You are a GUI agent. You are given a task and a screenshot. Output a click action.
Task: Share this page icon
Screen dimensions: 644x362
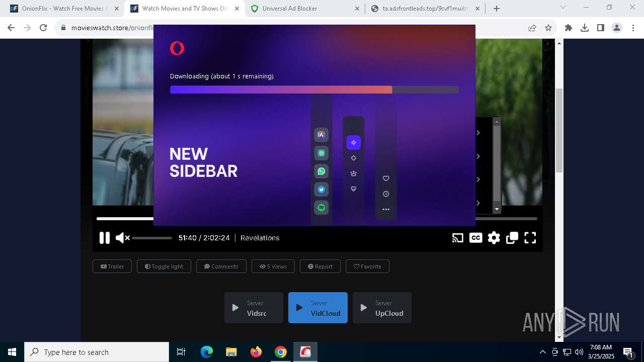tap(532, 28)
